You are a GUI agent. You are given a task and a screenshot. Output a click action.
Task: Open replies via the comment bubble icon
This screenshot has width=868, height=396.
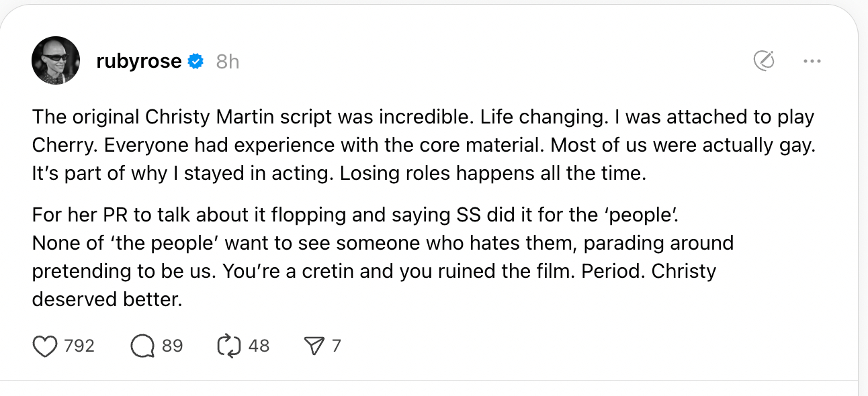click(142, 346)
